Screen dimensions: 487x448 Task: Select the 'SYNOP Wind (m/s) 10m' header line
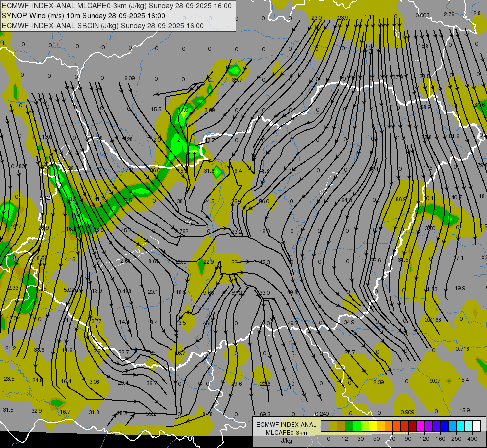coord(41,16)
